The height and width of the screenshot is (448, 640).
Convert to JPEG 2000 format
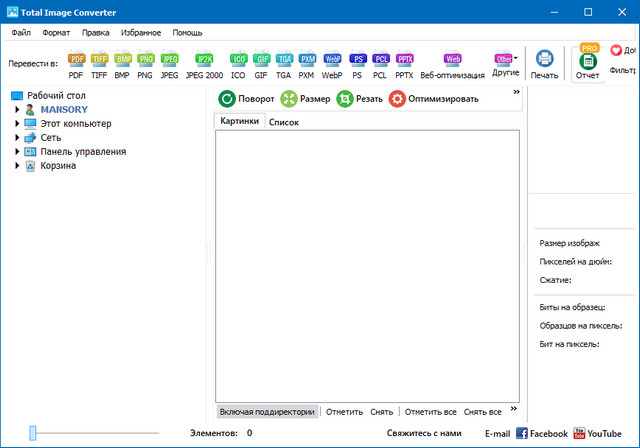(204, 64)
